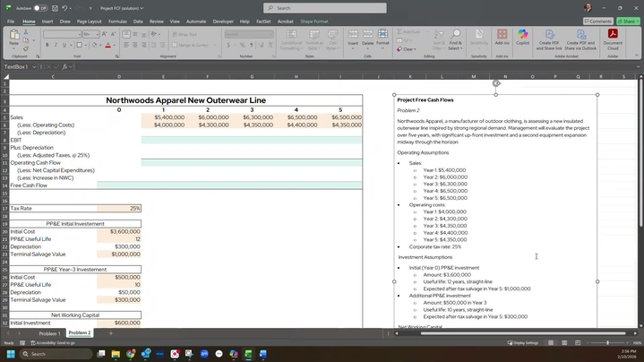The width and height of the screenshot is (644, 362).
Task: Toggle bold formatting
Action: [x=47, y=45]
